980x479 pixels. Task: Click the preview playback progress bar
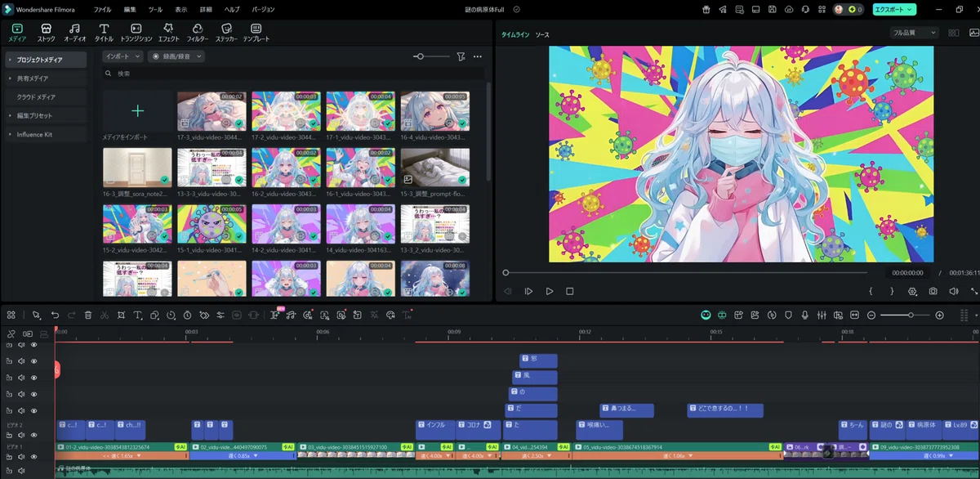(686, 272)
